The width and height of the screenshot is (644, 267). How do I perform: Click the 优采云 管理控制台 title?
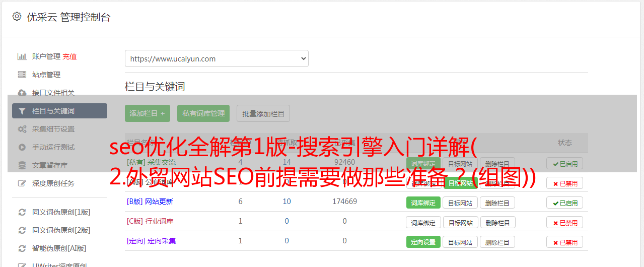point(68,17)
